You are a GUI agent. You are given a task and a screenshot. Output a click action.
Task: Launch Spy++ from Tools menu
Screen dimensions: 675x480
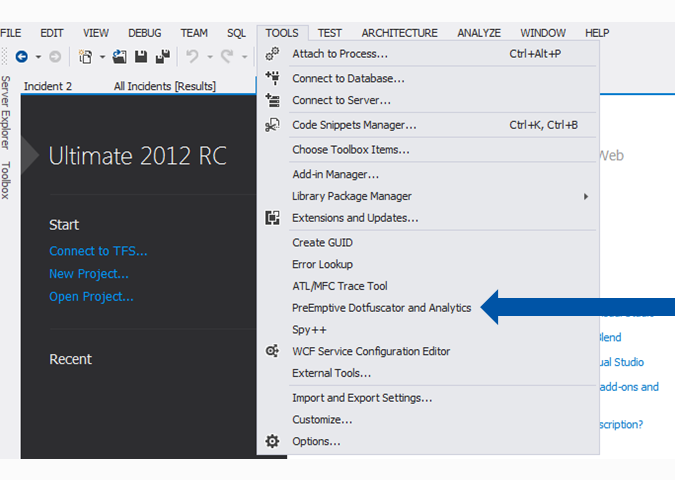pyautogui.click(x=428, y=330)
